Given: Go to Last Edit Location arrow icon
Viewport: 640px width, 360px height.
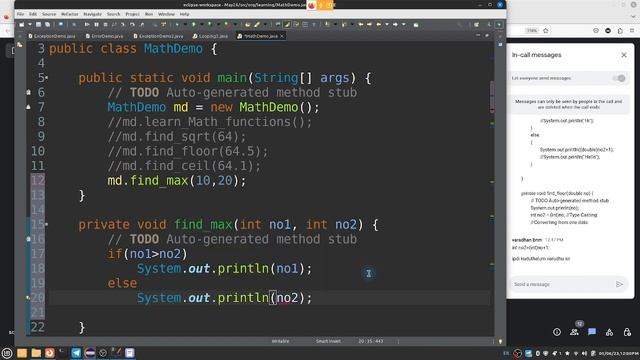Looking at the screenshot, I should pyautogui.click(x=360, y=24).
